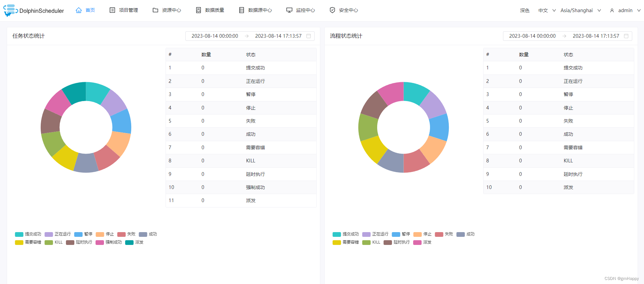644x284 pixels.
Task: Expand the 中文 language dropdown
Action: (x=547, y=10)
